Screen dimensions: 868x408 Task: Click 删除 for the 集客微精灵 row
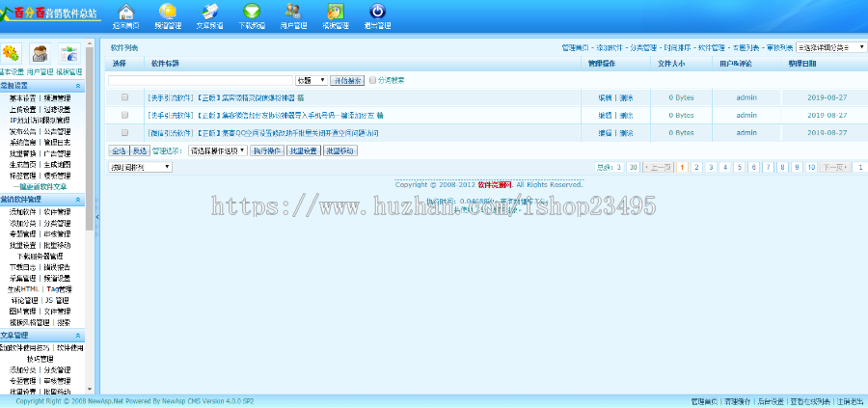coord(626,98)
